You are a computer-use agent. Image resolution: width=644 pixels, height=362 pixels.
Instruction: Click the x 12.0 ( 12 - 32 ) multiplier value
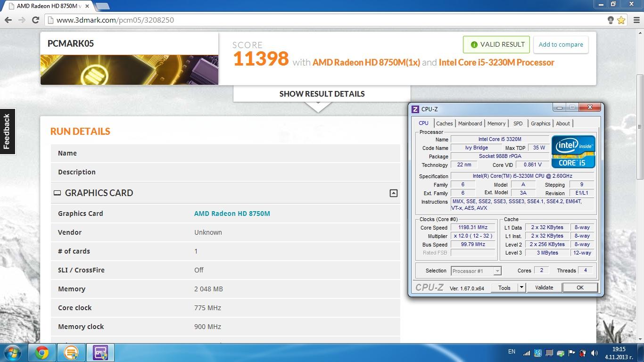tap(473, 236)
